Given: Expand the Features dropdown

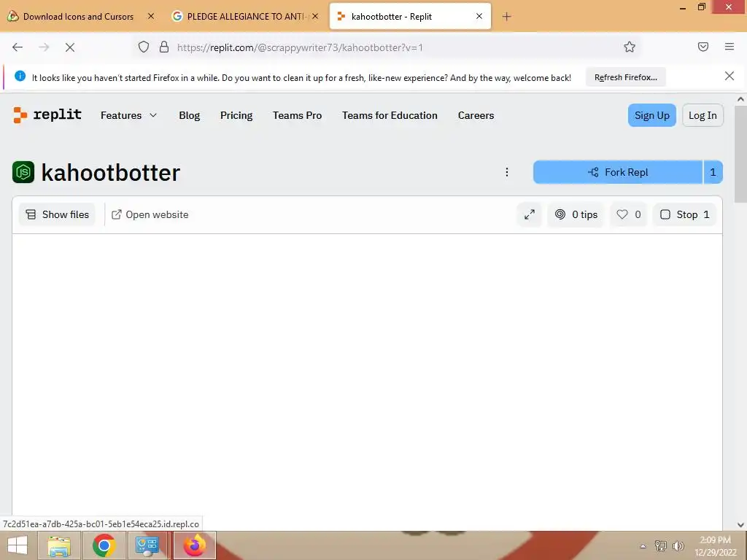Looking at the screenshot, I should coord(128,115).
